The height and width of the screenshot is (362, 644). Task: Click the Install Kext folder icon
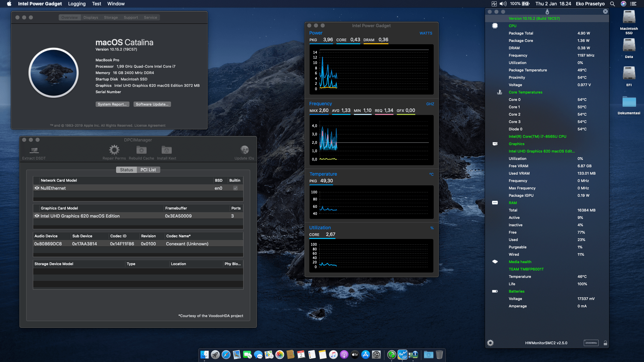(x=166, y=150)
